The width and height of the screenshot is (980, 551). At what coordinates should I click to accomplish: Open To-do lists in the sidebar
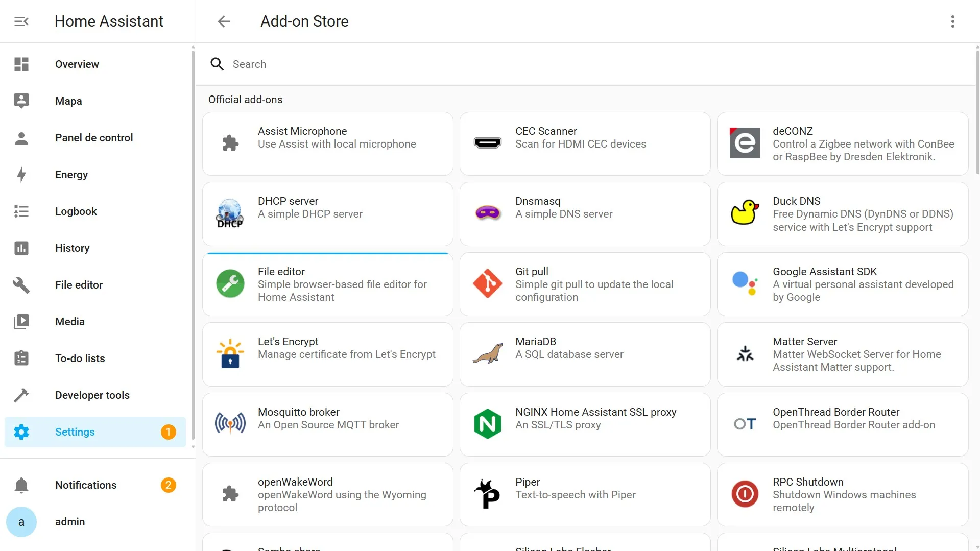[x=95, y=358]
